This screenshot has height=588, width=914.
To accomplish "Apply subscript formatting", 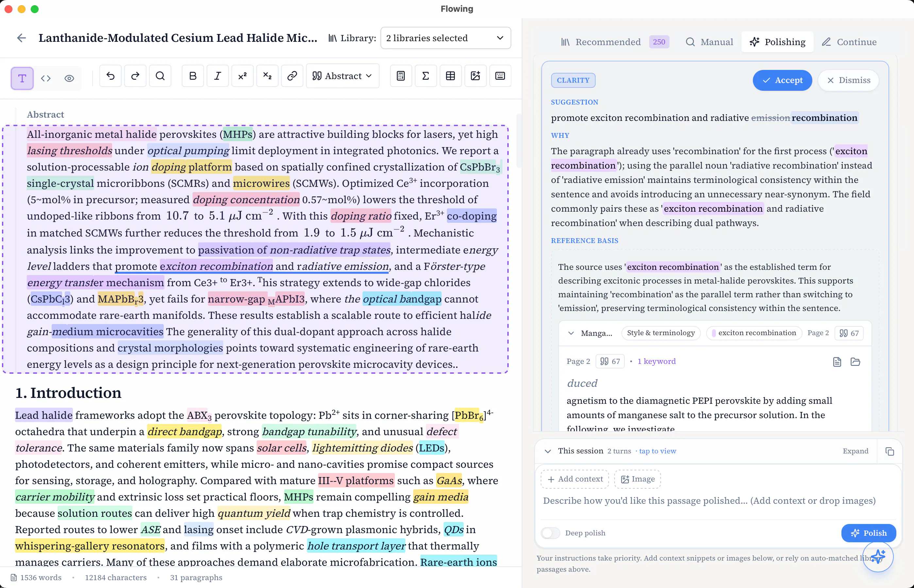I will [x=267, y=76].
